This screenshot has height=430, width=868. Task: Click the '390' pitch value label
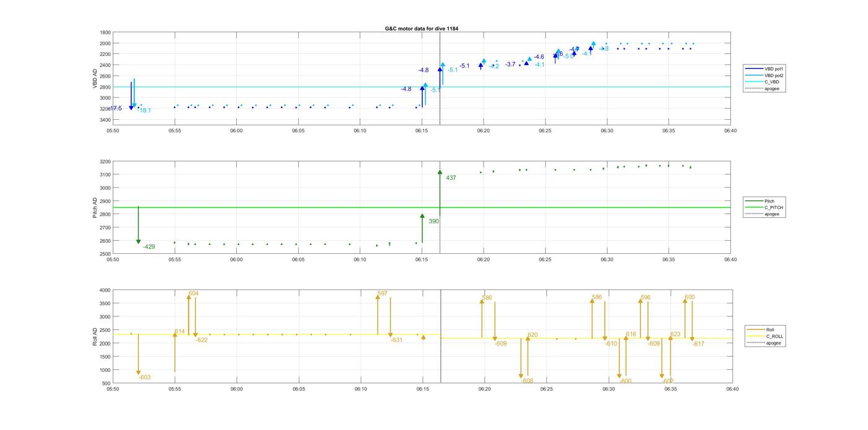coord(433,221)
